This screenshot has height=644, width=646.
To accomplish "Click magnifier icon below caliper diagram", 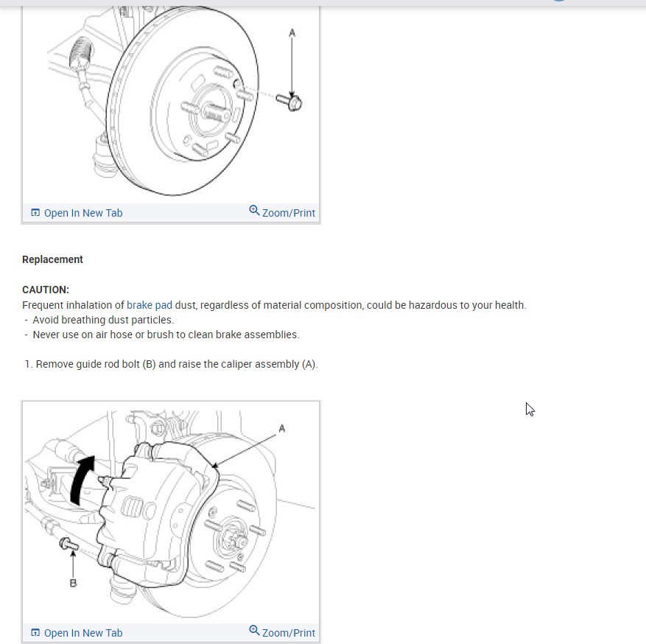I will click(254, 631).
